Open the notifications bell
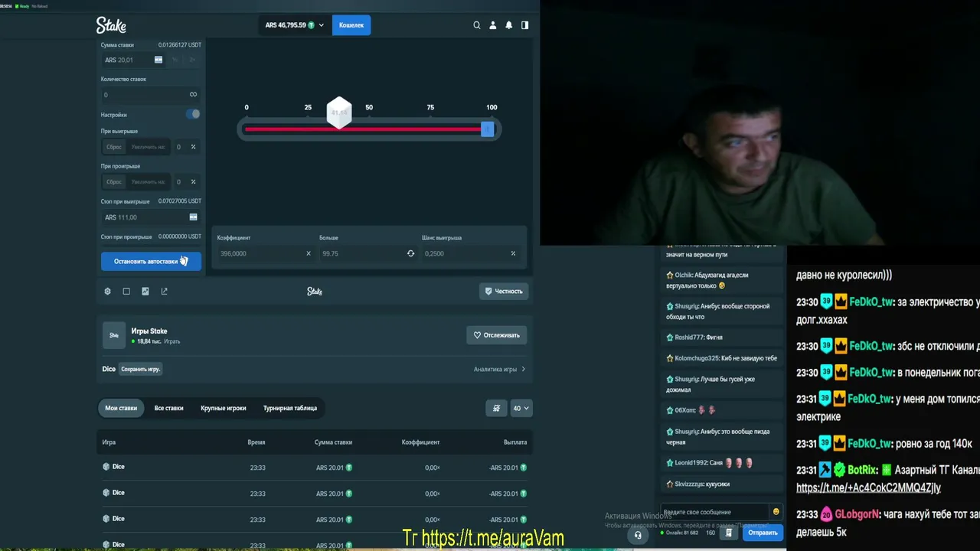The image size is (980, 551). (508, 25)
